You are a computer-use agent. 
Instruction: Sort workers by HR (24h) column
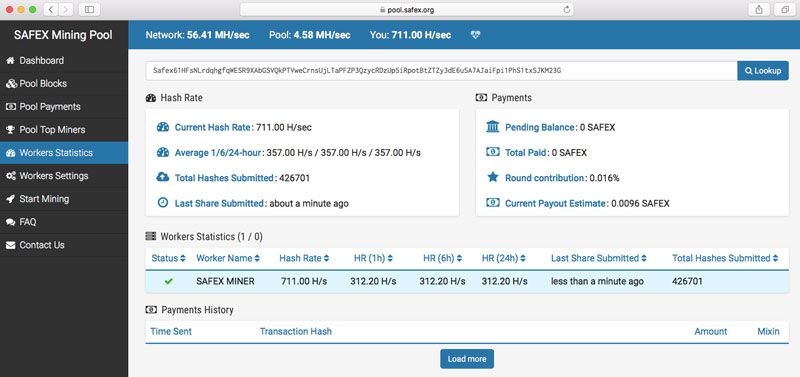pyautogui.click(x=504, y=259)
